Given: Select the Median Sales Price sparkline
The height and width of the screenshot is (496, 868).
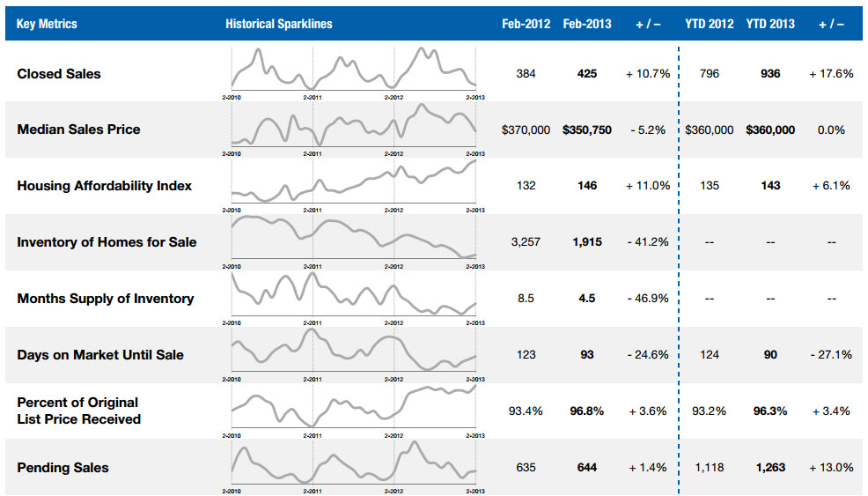Looking at the screenshot, I should (x=353, y=126).
